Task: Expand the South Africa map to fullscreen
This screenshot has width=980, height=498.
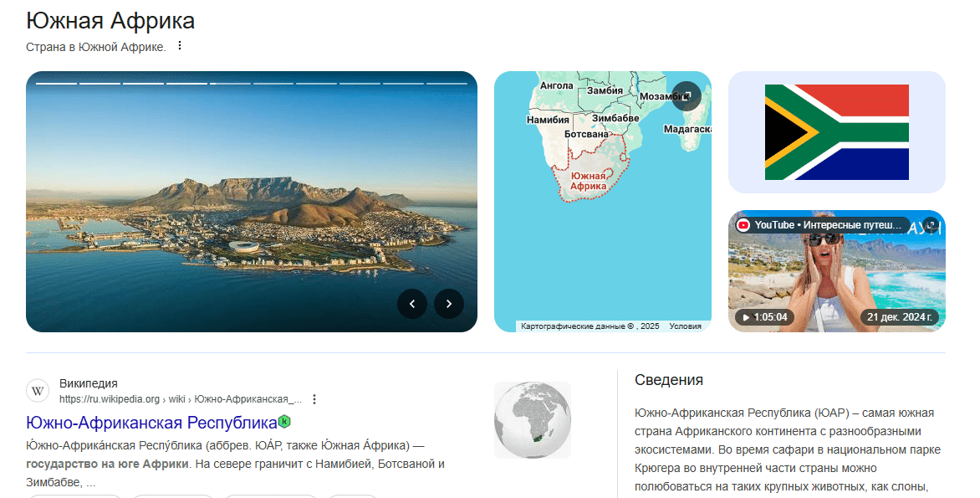Action: 686,95
